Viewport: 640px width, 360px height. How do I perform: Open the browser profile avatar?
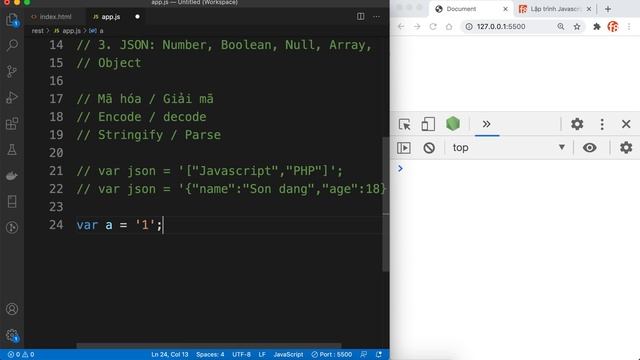point(613,27)
